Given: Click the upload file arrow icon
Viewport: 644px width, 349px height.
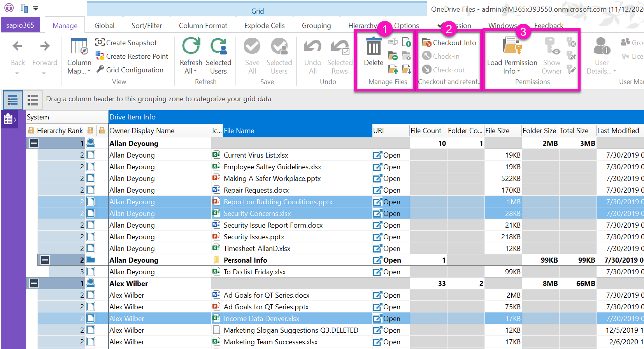Looking at the screenshot, I should click(x=393, y=69).
